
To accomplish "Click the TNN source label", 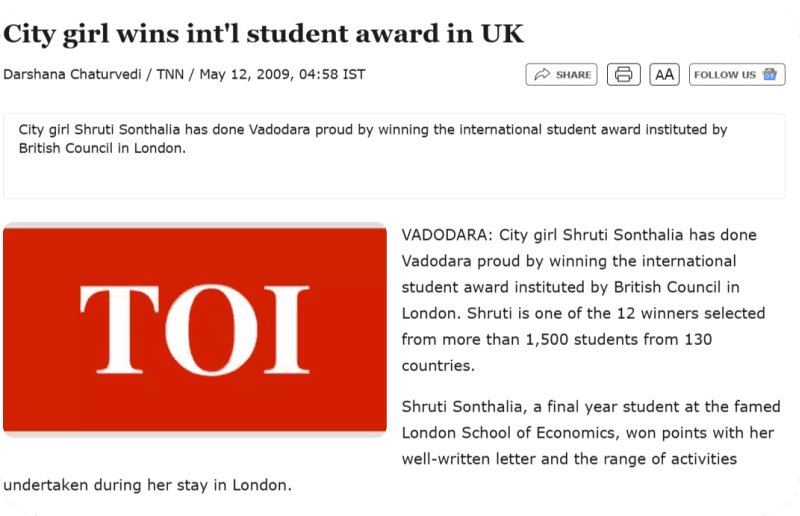I will pyautogui.click(x=170, y=75).
